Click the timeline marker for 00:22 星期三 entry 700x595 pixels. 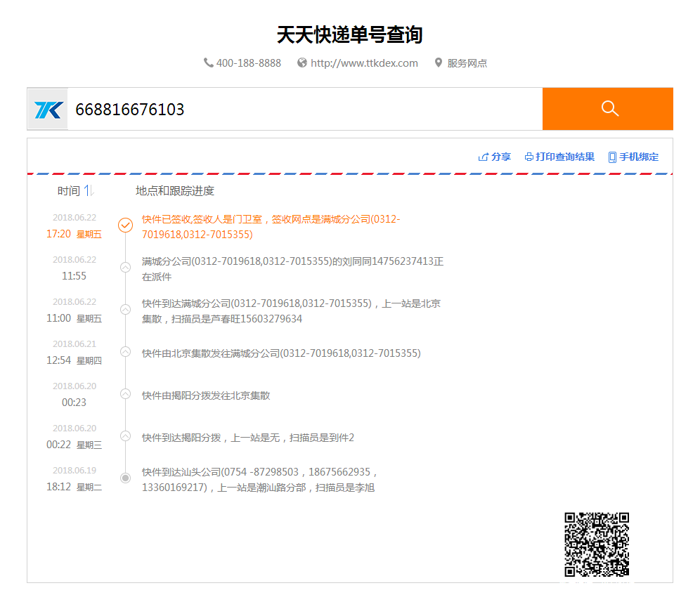(x=125, y=436)
